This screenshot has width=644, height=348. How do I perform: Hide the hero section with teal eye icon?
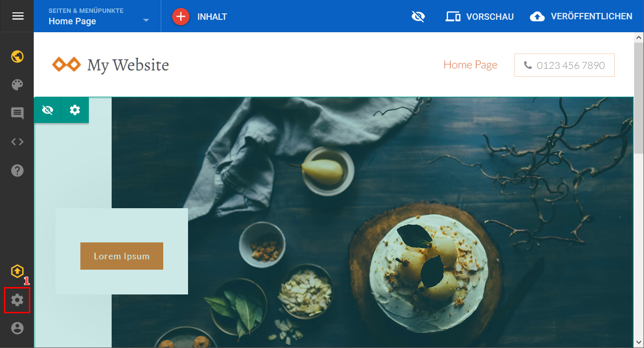coord(48,110)
